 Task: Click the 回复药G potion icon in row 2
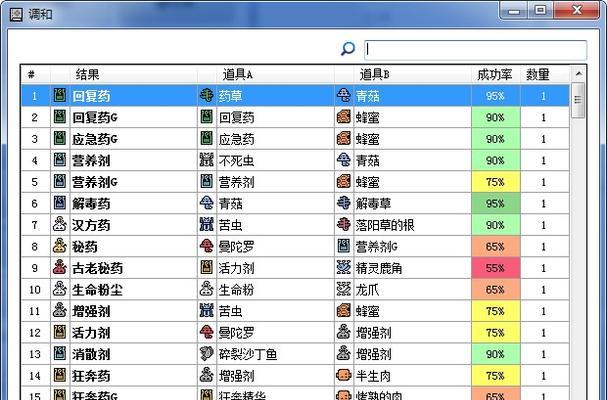60,117
